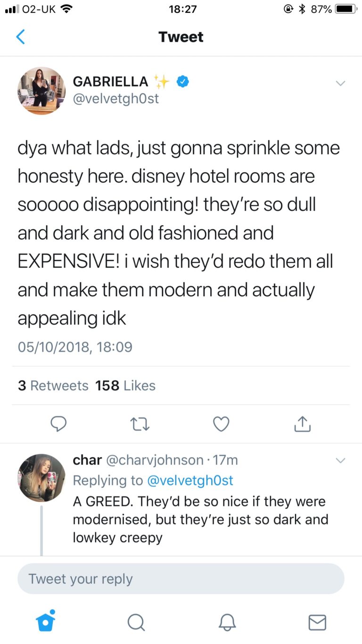Open @velvetgh0st mention link in reply
The height and width of the screenshot is (644, 362).
(190, 480)
